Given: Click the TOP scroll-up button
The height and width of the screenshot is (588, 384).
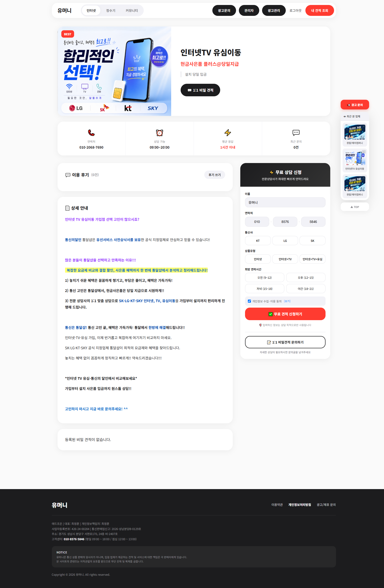Looking at the screenshot, I should [355, 207].
